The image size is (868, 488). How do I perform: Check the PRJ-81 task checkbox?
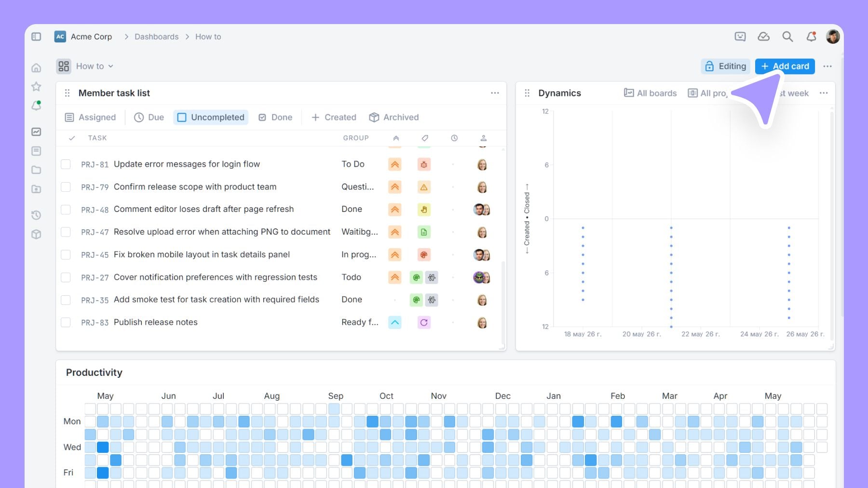66,164
